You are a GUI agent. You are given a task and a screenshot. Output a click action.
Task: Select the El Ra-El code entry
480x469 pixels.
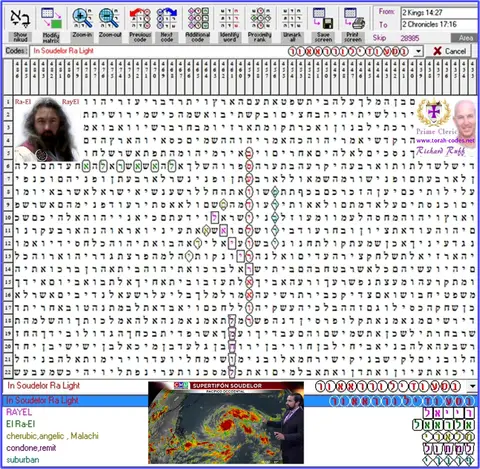pos(21,424)
